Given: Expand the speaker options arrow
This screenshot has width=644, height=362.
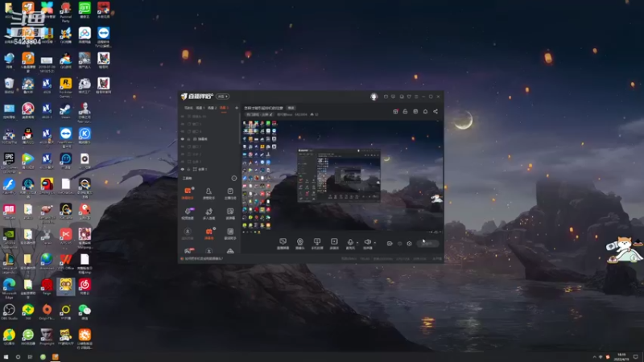Looking at the screenshot, I should (x=374, y=243).
